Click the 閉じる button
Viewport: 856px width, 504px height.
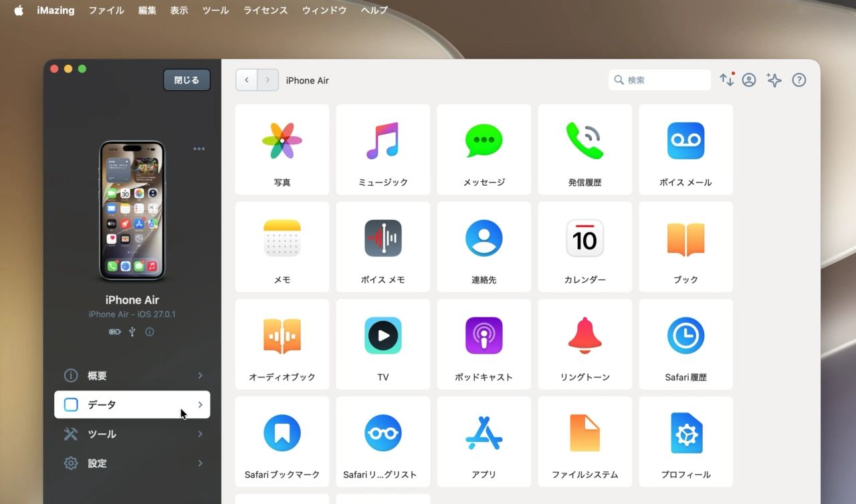187,80
